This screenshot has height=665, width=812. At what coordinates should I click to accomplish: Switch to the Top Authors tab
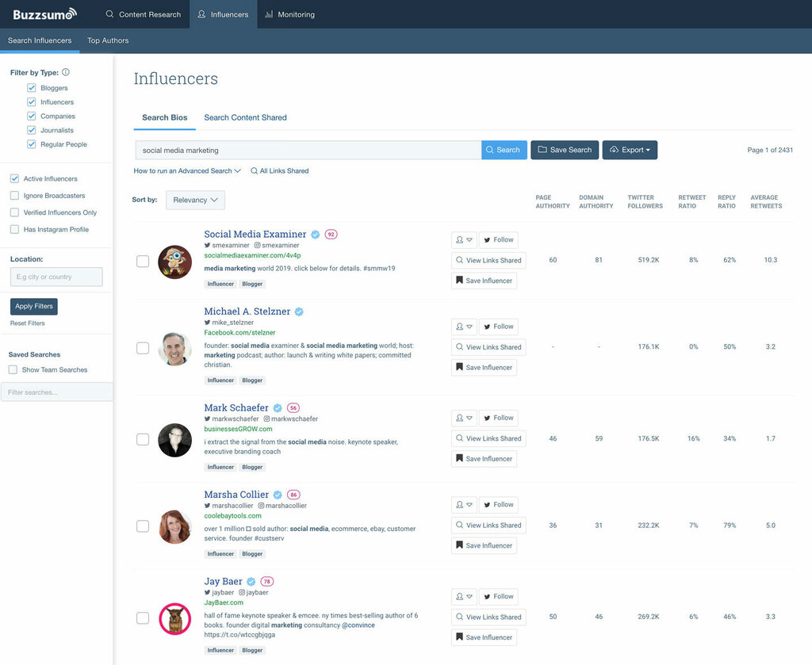point(107,40)
